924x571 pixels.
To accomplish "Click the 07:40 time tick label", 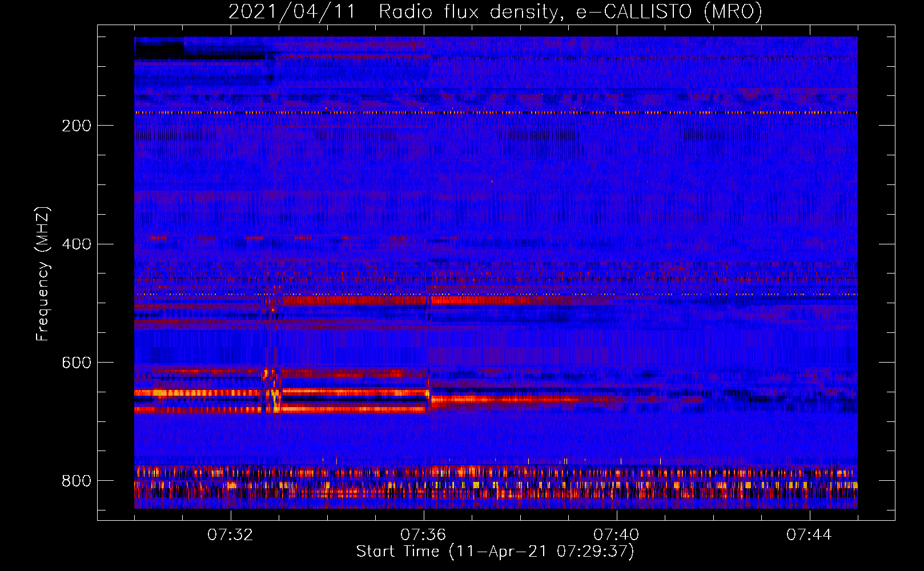I will click(616, 535).
